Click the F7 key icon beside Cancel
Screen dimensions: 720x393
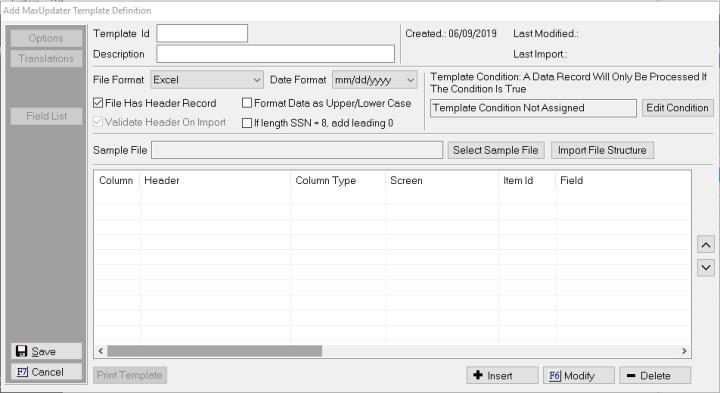click(x=22, y=372)
